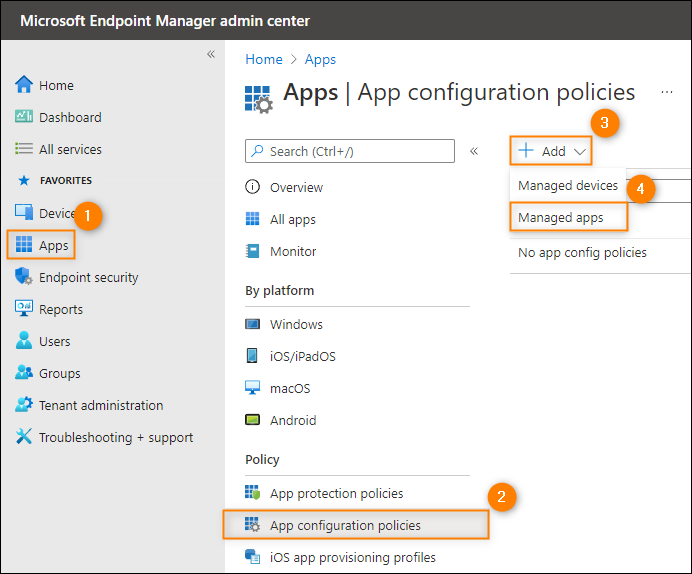This screenshot has width=692, height=574.
Task: Collapse the main left navigation sidebar
Action: 211,54
